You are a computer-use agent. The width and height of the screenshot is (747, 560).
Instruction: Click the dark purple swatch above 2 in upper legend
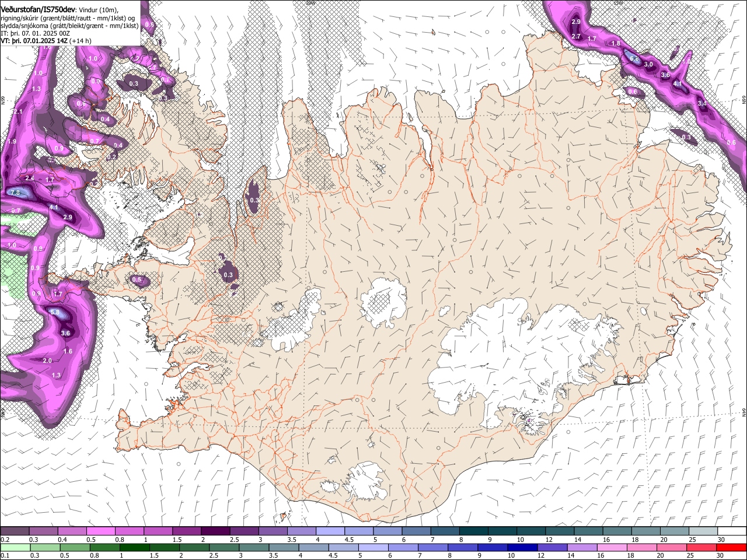point(215,531)
